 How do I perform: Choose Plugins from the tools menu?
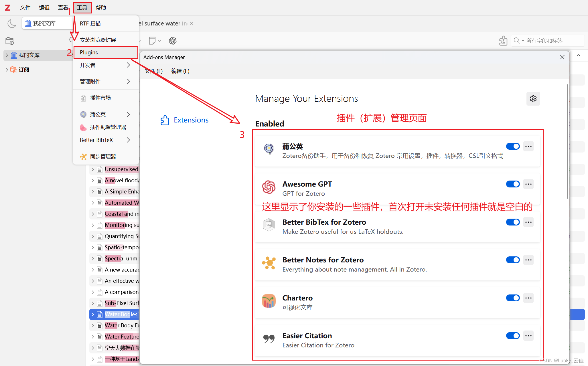coord(106,52)
